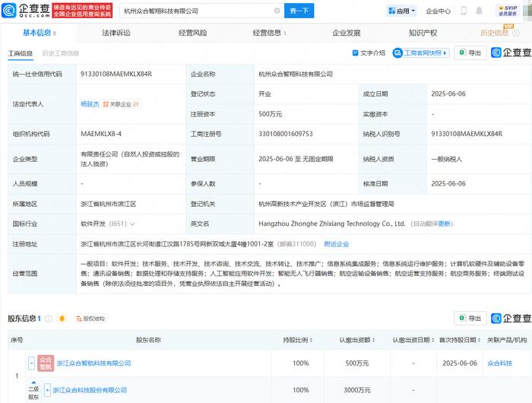This screenshot has height=403, width=532.
Task: Switch to the 知识产权 tab
Action: click(423, 33)
